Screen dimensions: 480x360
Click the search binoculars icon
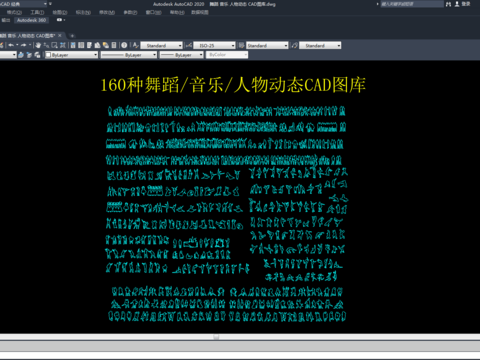[x=449, y=4]
